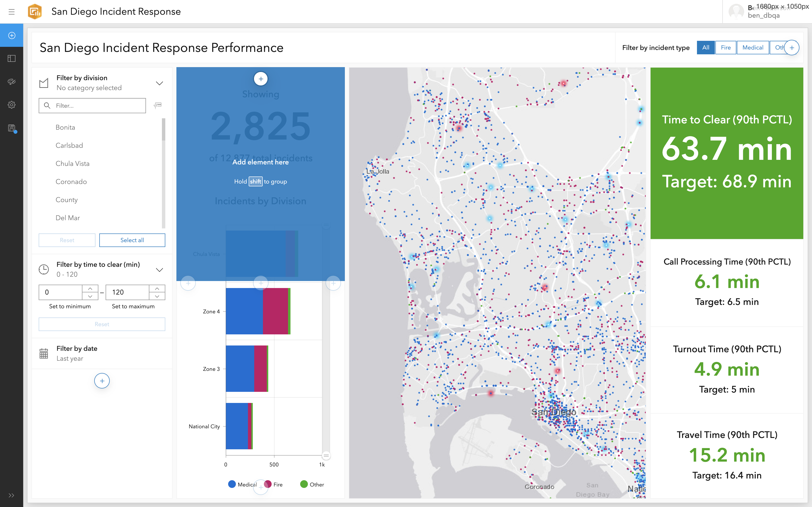Increment the minimum time value

tap(90, 288)
